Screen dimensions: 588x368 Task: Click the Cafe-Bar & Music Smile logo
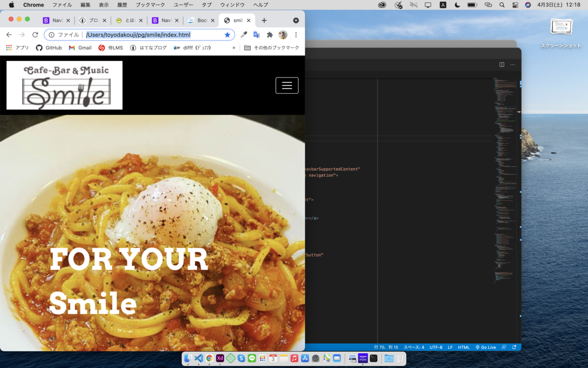pyautogui.click(x=64, y=85)
